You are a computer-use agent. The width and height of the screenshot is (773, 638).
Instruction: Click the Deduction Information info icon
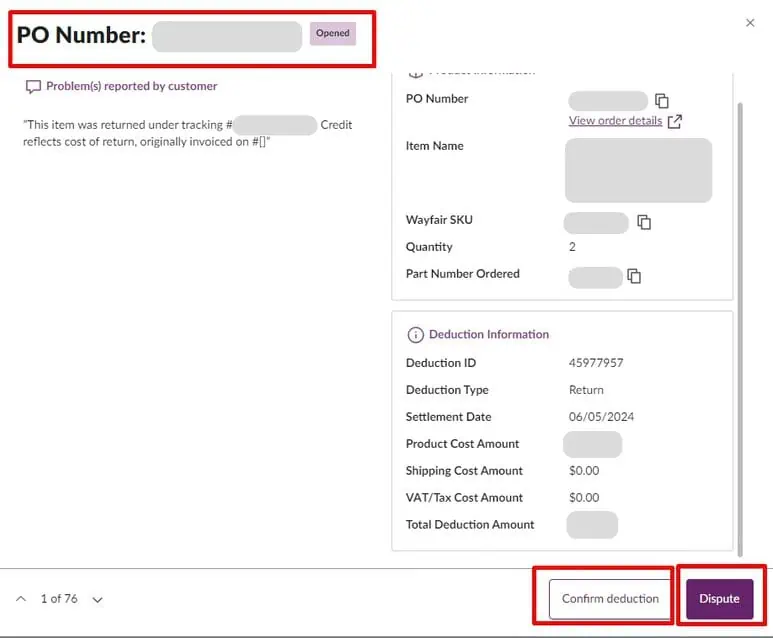(x=416, y=335)
